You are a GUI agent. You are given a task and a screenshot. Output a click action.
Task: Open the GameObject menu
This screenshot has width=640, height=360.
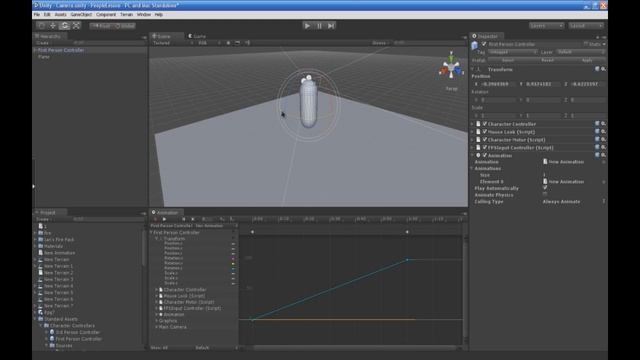click(x=81, y=14)
